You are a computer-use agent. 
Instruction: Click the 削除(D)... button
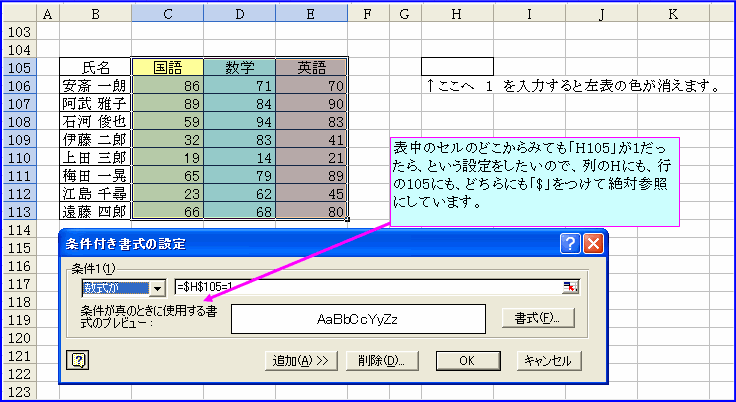381,360
